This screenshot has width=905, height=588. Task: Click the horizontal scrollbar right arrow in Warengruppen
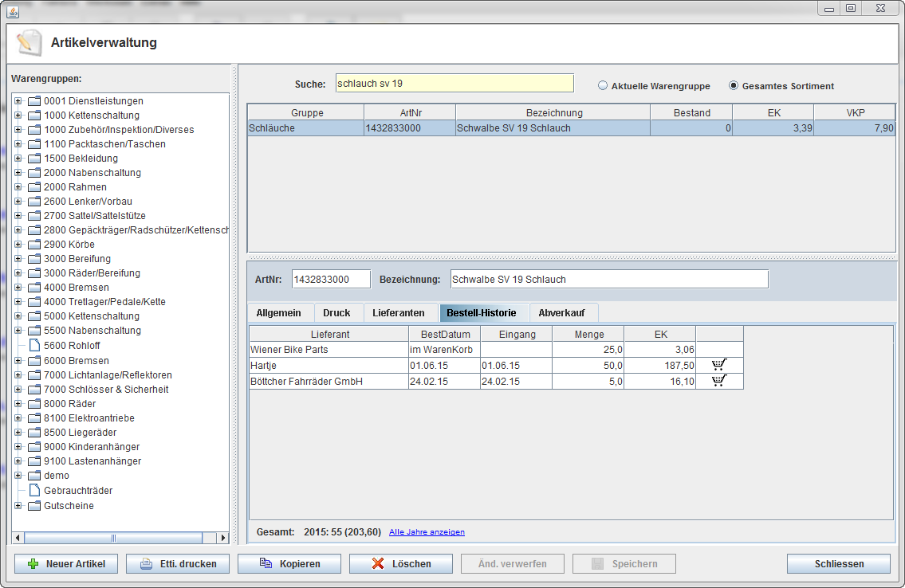[x=222, y=538]
